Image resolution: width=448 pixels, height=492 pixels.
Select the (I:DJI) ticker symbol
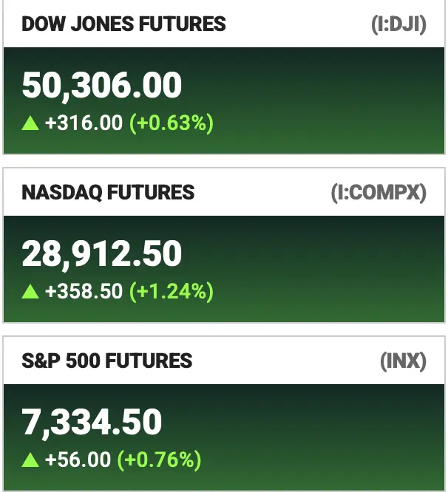click(398, 24)
